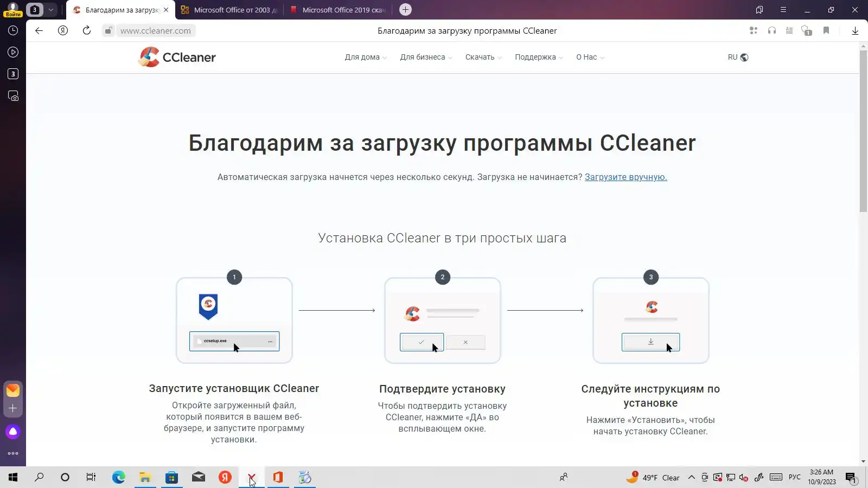Click the weather 49°F Clear widget
Screen dimensions: 868x488
[653, 477]
